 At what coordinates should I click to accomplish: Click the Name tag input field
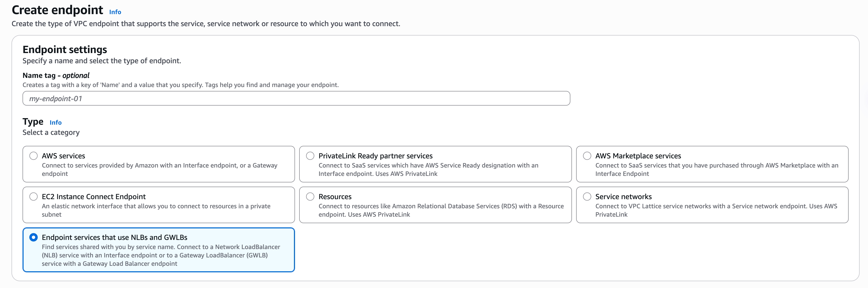click(296, 98)
